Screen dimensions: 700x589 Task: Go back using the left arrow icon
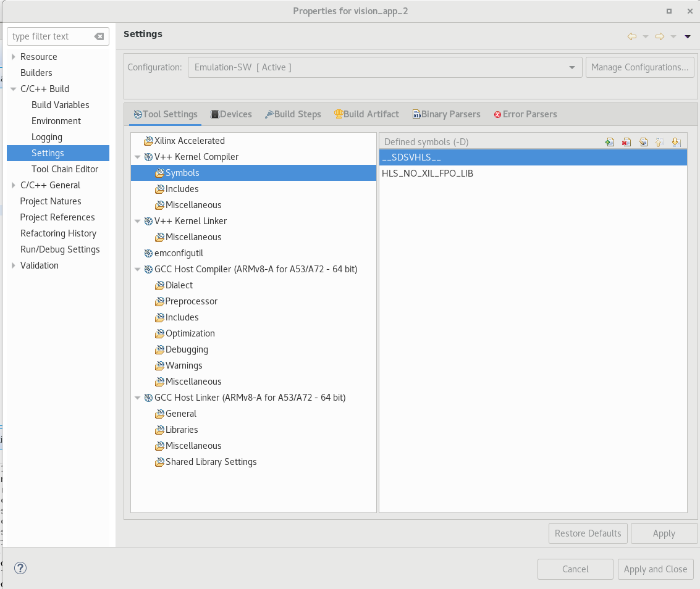[x=631, y=36]
